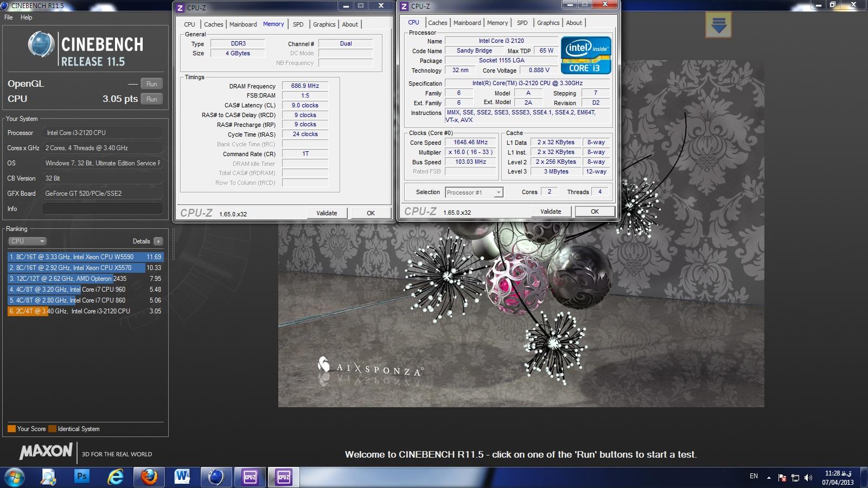The image size is (868, 488).
Task: Switch to Cinebench taskbar button
Action: coord(216,477)
